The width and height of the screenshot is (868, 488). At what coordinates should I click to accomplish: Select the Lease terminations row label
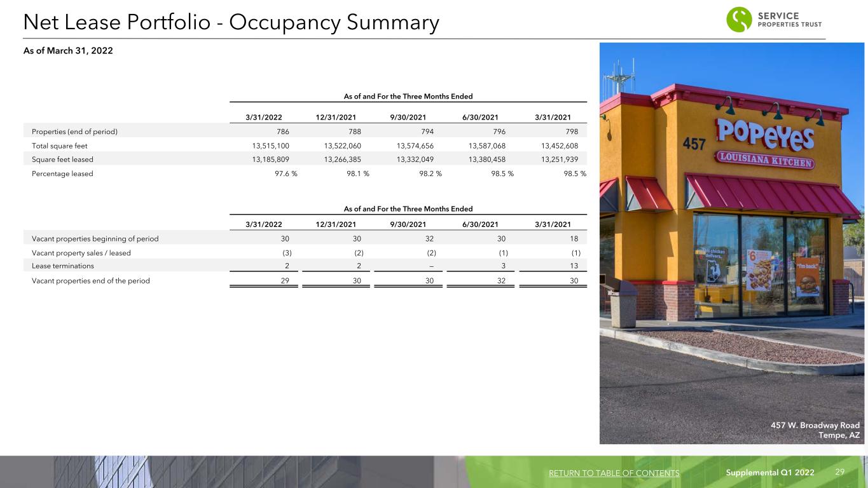[63, 266]
